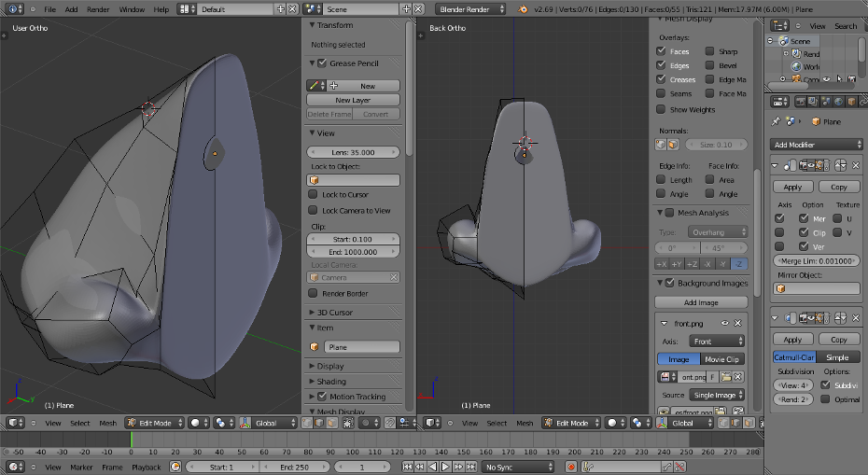Click the Lens 35.000 field
868x475 pixels.
[x=353, y=152]
